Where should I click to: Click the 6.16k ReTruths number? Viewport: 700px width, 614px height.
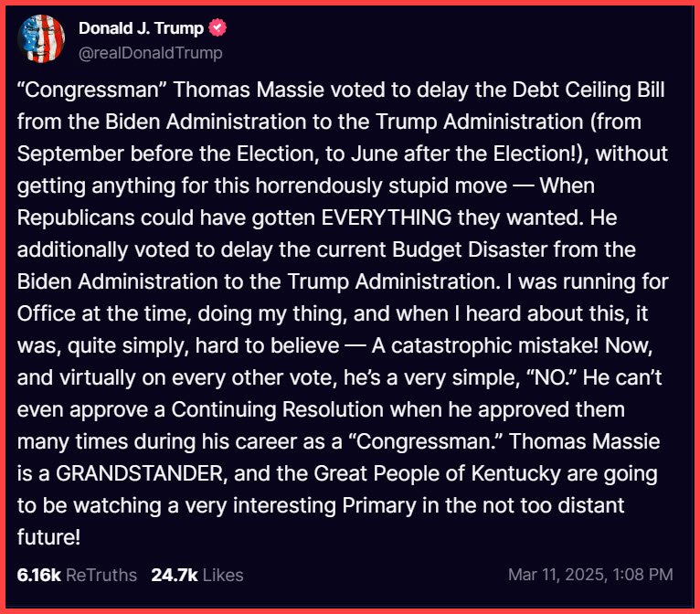point(37,575)
